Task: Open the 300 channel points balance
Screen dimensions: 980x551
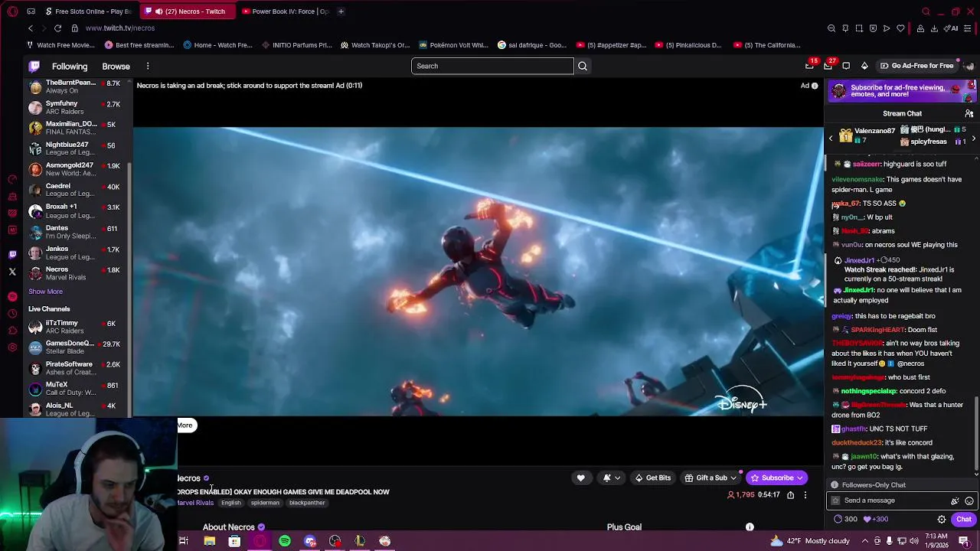Action: coord(845,520)
